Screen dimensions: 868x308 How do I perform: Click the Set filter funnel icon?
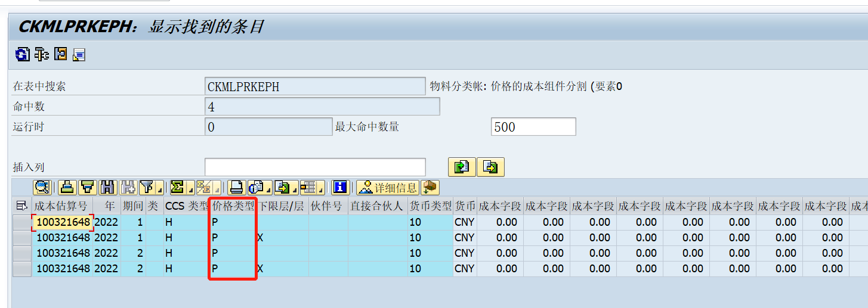(147, 188)
